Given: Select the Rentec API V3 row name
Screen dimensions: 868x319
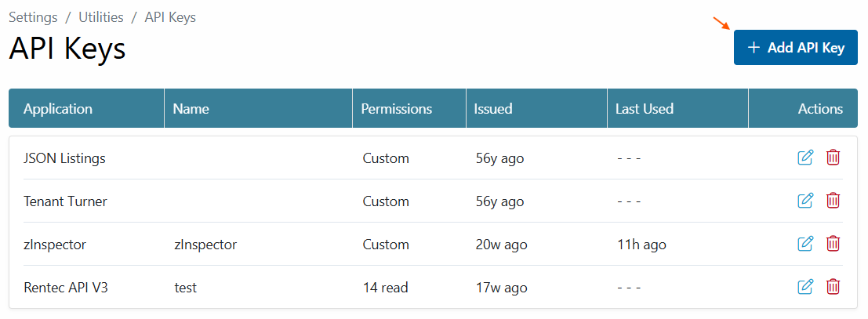Looking at the screenshot, I should pos(186,288).
